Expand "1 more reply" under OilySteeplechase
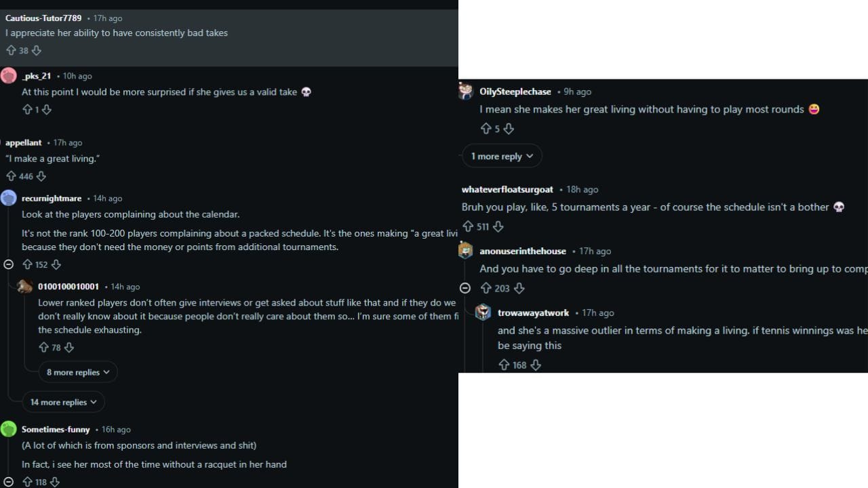The width and height of the screenshot is (868, 488). 501,156
